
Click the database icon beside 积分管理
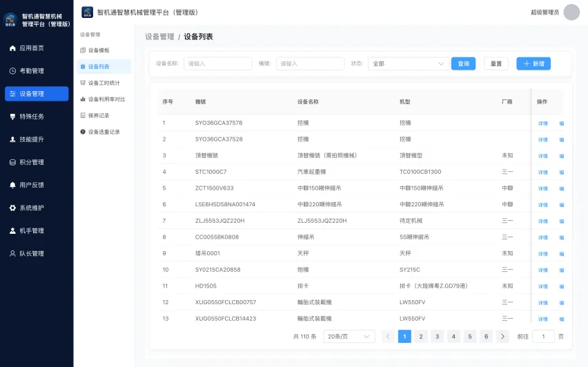(12, 162)
